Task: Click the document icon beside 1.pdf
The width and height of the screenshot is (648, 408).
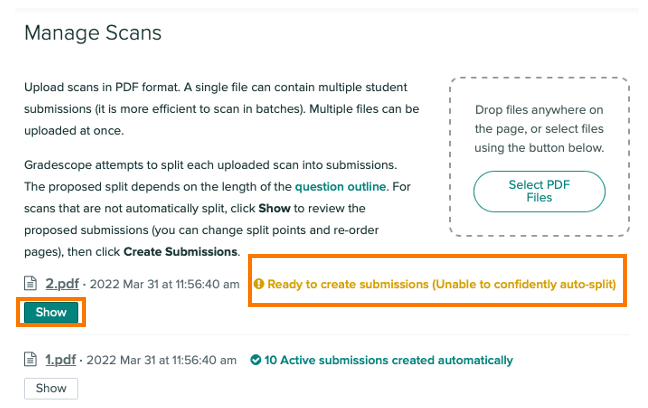Action: [x=30, y=359]
